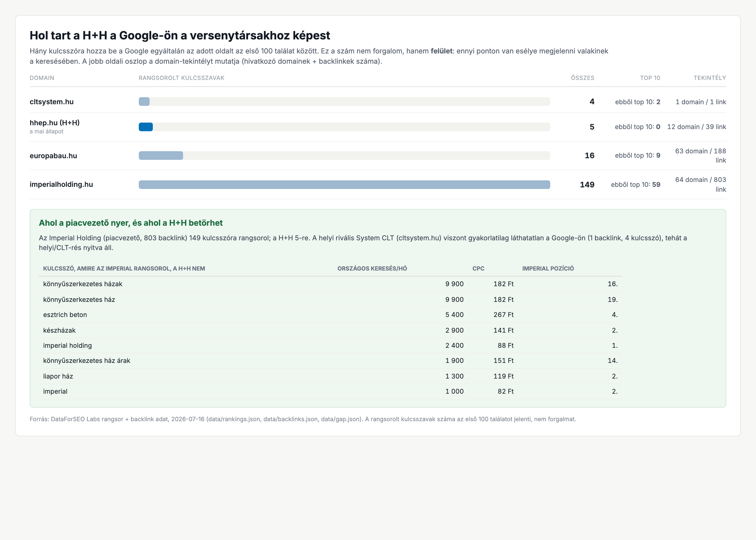This screenshot has width=756, height=540.
Task: Click search volume 2 400 for imperial holding
Action: 454,346
